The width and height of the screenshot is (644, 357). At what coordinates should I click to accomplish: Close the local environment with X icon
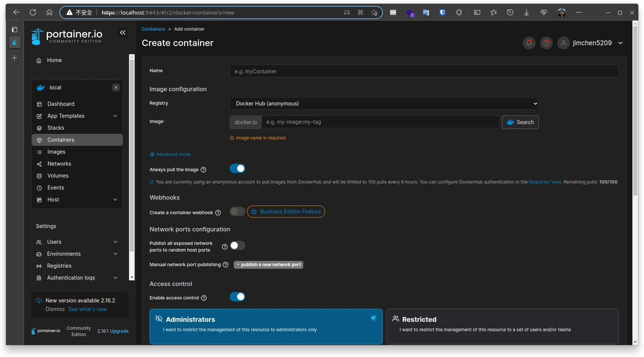(116, 87)
